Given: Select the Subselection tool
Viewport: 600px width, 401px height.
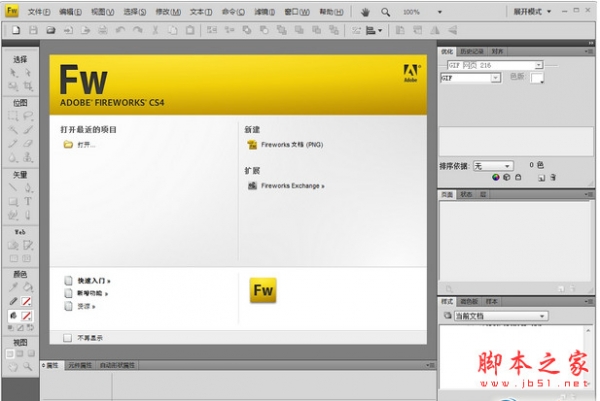Looking at the screenshot, I should pyautogui.click(x=28, y=73).
